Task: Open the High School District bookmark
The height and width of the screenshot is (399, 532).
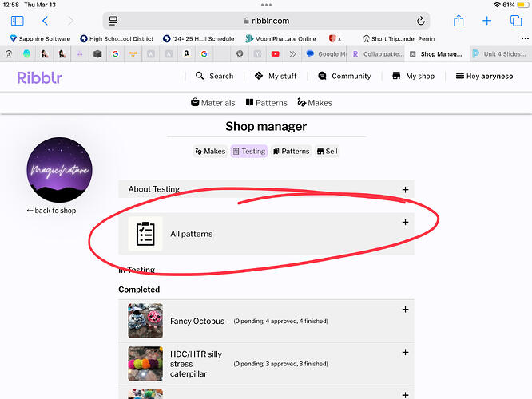Action: (117, 38)
